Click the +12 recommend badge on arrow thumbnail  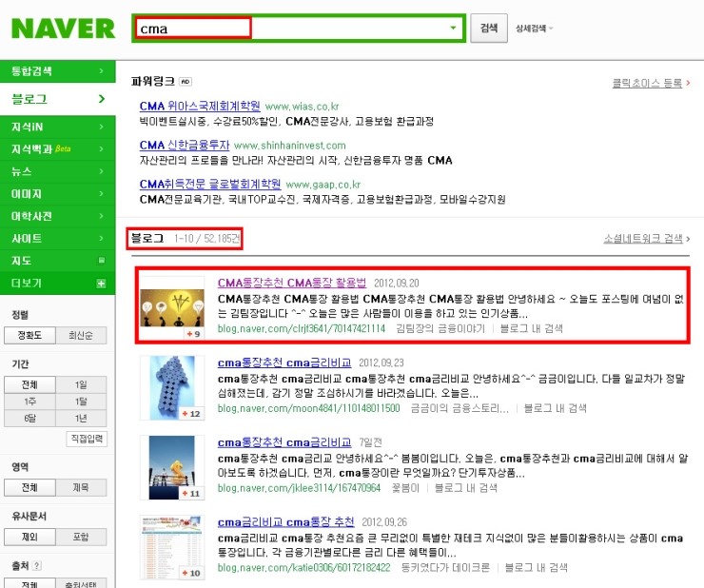pos(191,413)
